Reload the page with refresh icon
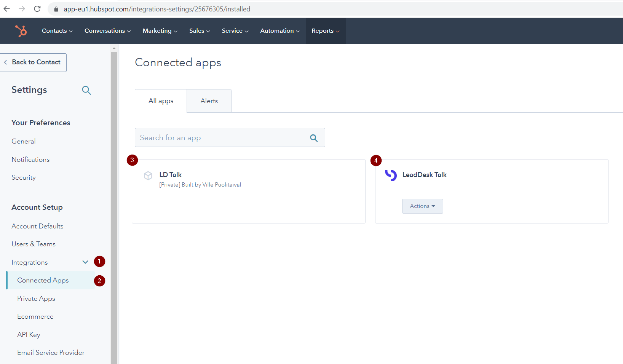The height and width of the screenshot is (364, 623). coord(37,9)
